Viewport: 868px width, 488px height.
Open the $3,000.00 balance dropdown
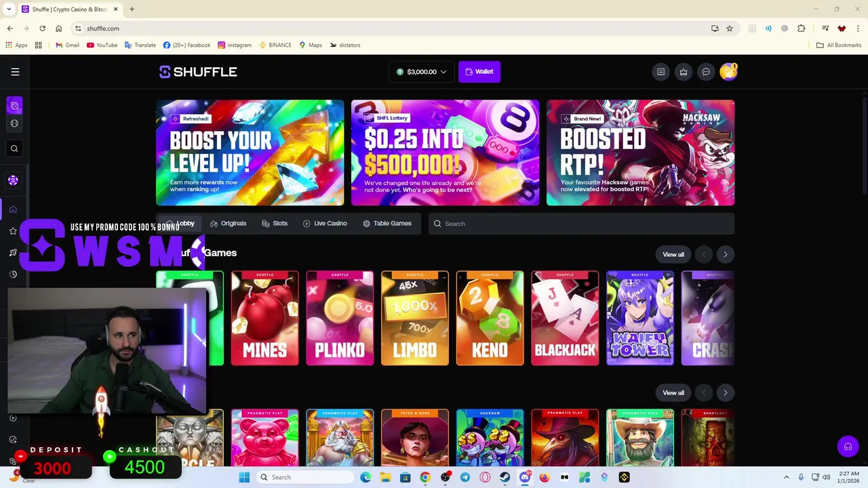421,72
